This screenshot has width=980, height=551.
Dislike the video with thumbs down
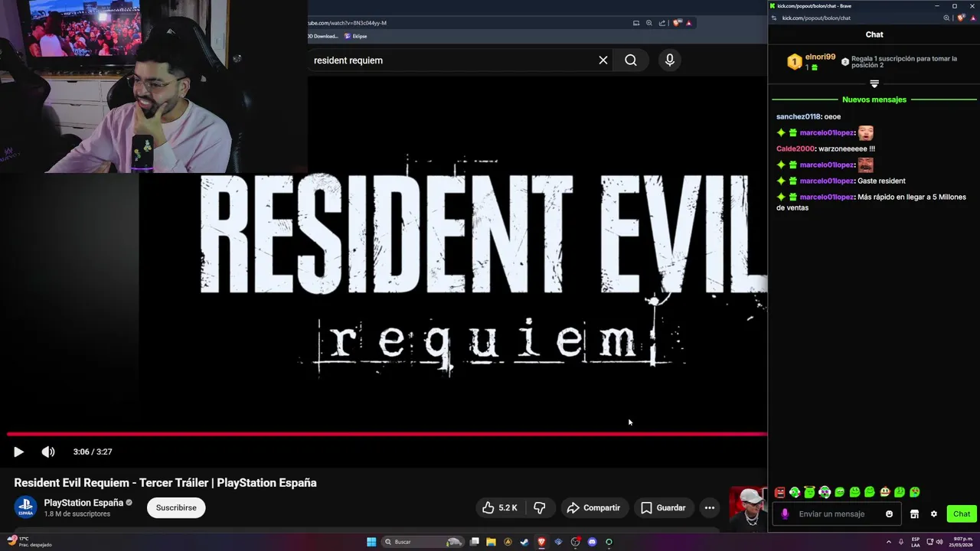540,507
